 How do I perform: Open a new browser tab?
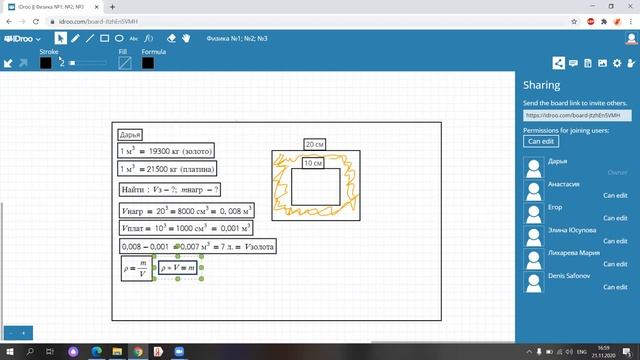[112, 7]
